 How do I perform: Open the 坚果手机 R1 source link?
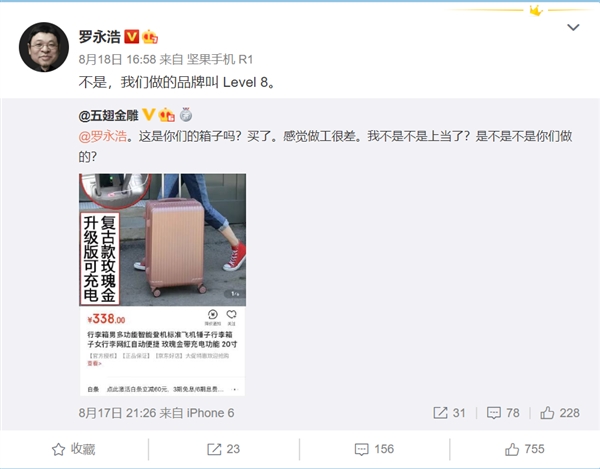tap(220, 59)
